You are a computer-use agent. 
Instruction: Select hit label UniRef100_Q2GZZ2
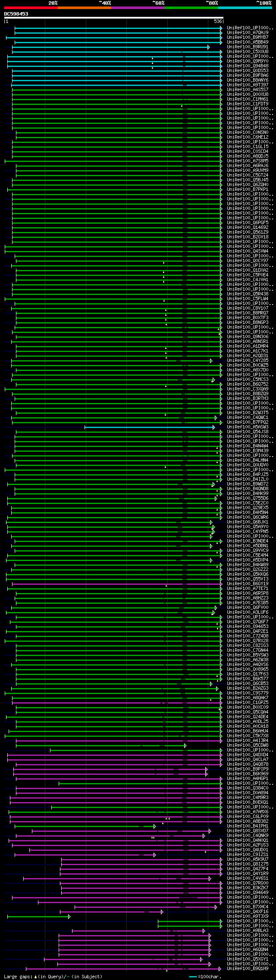tap(248, 570)
